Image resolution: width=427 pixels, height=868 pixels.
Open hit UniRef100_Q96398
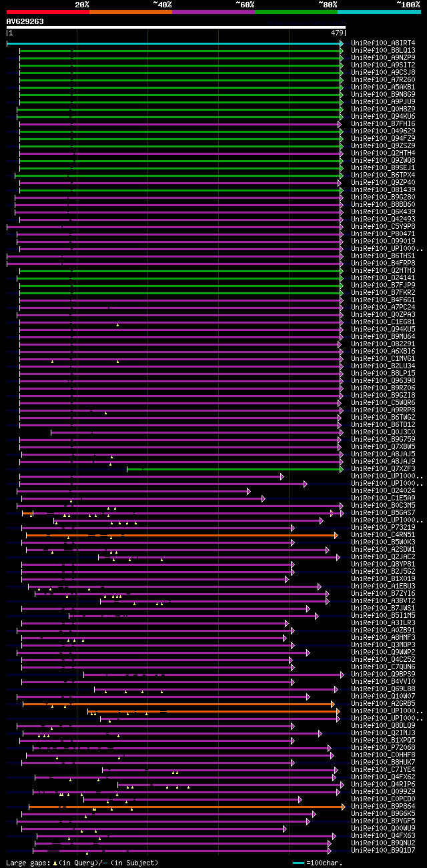click(383, 380)
